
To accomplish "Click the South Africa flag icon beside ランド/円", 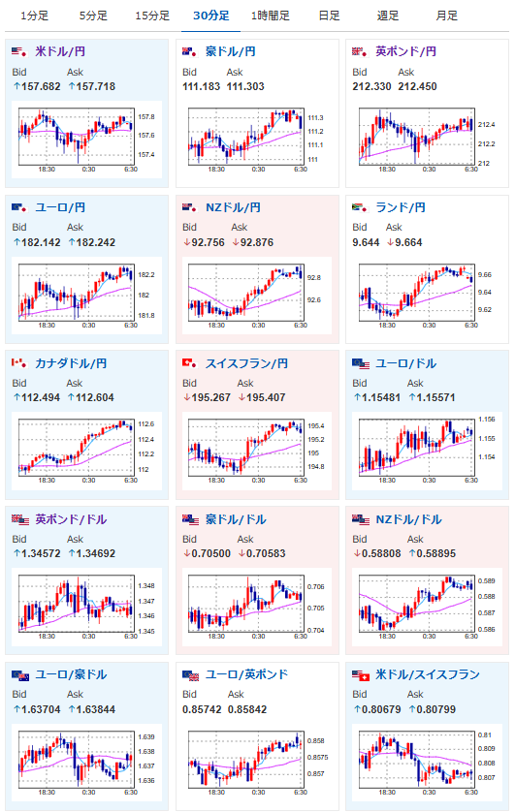I will coord(360,207).
